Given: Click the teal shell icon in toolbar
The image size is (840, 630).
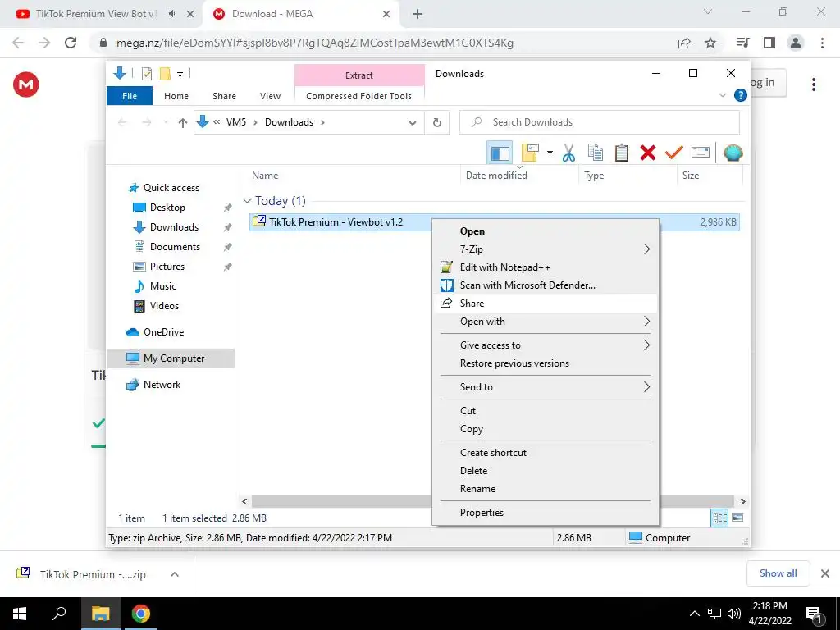Looking at the screenshot, I should [733, 153].
